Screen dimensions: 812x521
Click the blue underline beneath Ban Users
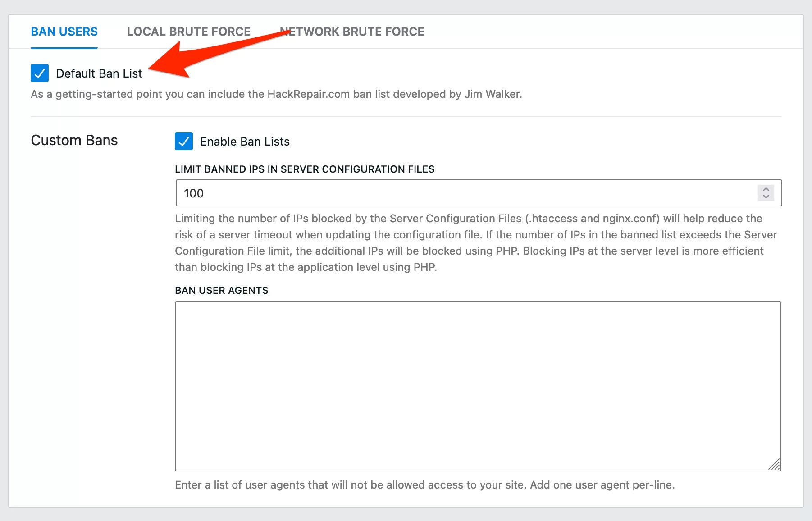pos(64,47)
